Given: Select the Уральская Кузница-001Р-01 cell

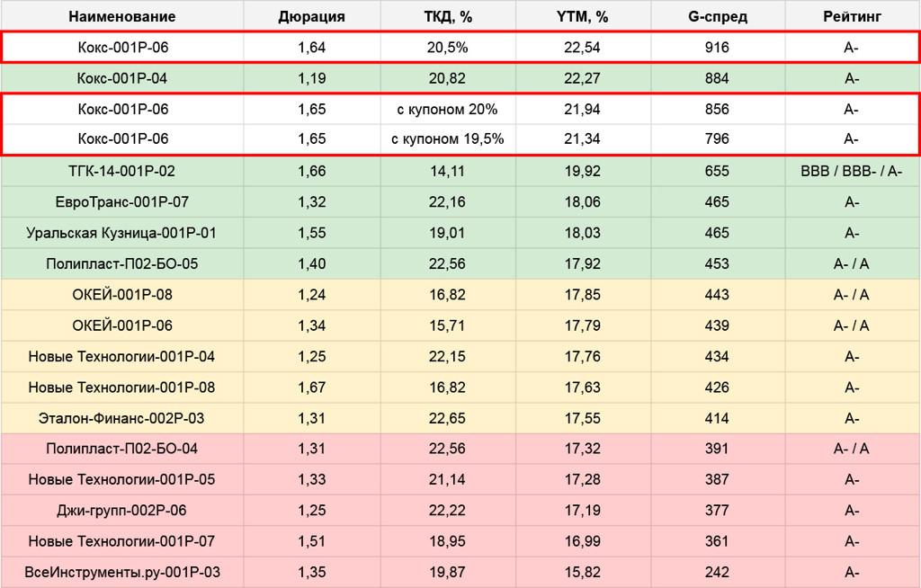Looking at the screenshot, I should tap(122, 233).
